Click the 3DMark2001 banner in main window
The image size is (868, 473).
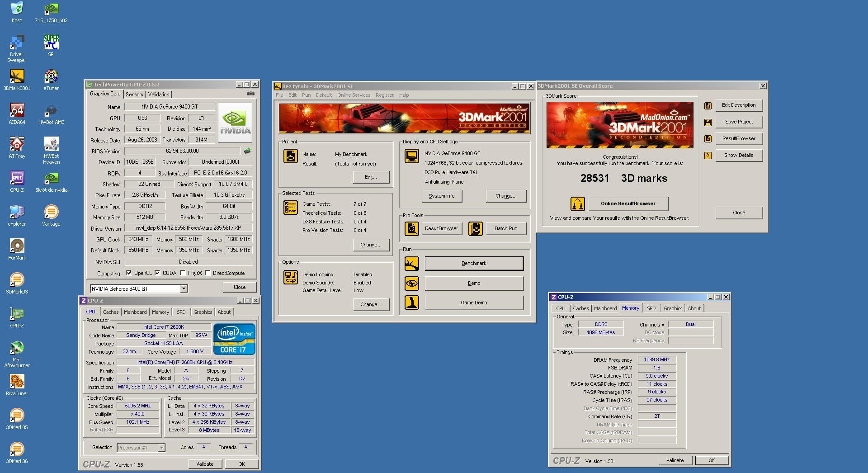(x=404, y=118)
